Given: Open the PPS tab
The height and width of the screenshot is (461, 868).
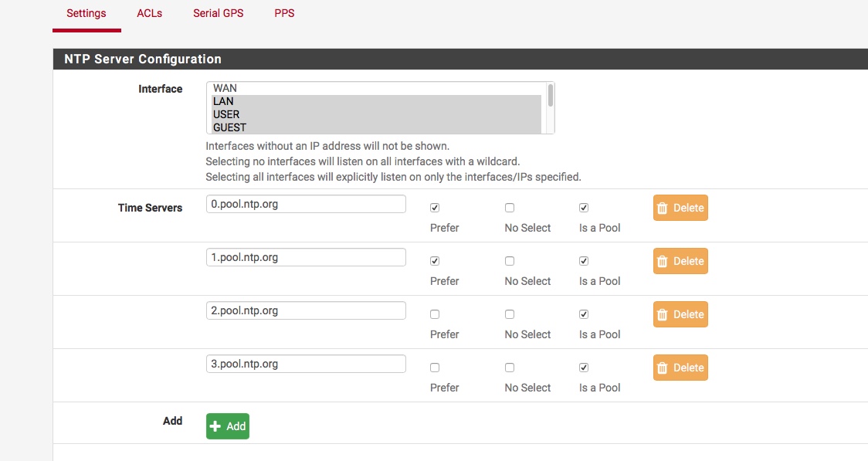Looking at the screenshot, I should pos(284,13).
